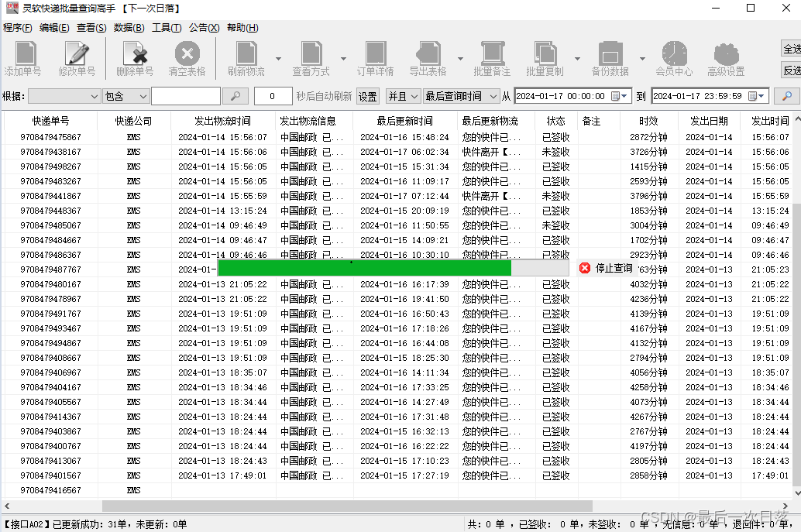
Task: Click the vertical scrollbar down arrow
Action: [x=797, y=493]
